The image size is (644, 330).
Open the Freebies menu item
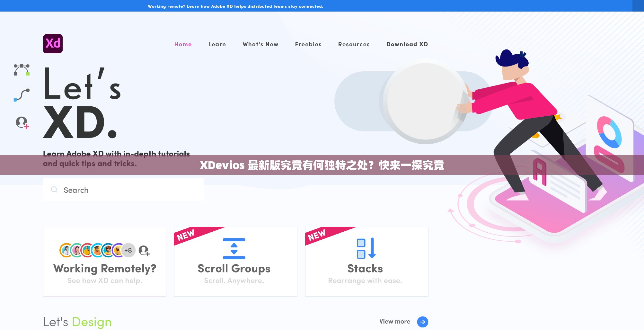click(308, 44)
